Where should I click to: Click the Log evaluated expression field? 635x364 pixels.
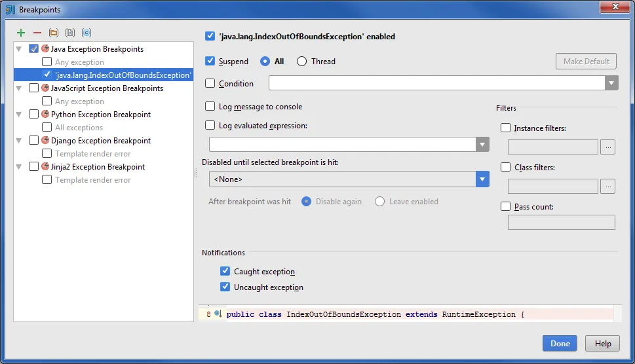coord(343,145)
